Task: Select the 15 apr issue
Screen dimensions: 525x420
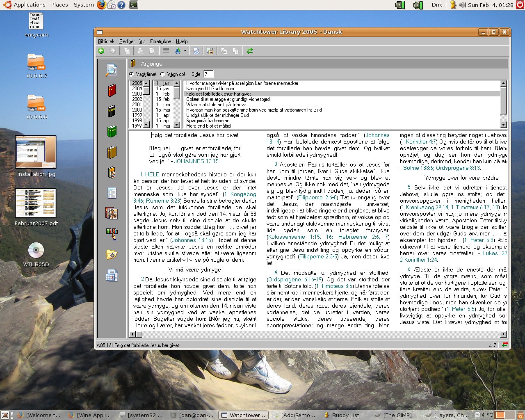Action: pyautogui.click(x=163, y=121)
